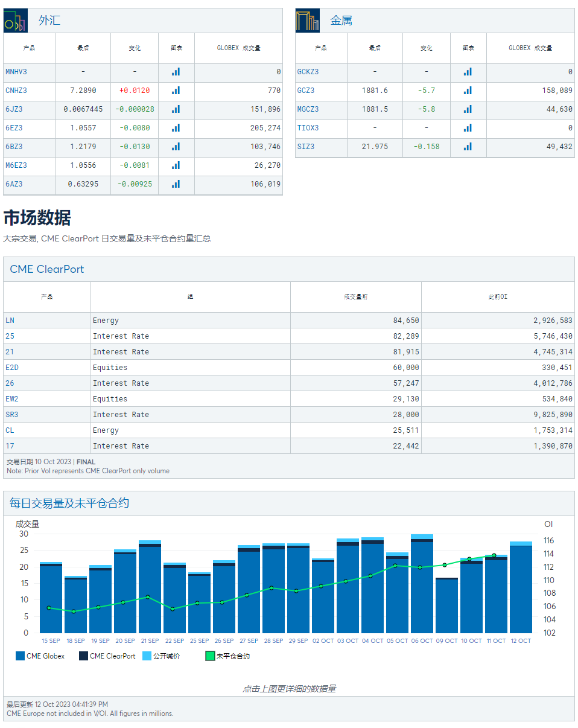578x728 pixels.
Task: Open the 6JZ3 product link
Action: pyautogui.click(x=14, y=109)
